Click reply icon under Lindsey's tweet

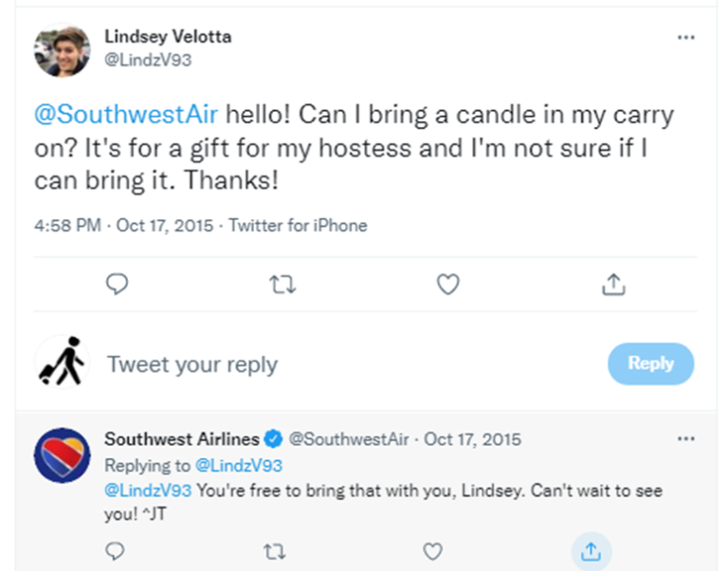[x=117, y=284]
